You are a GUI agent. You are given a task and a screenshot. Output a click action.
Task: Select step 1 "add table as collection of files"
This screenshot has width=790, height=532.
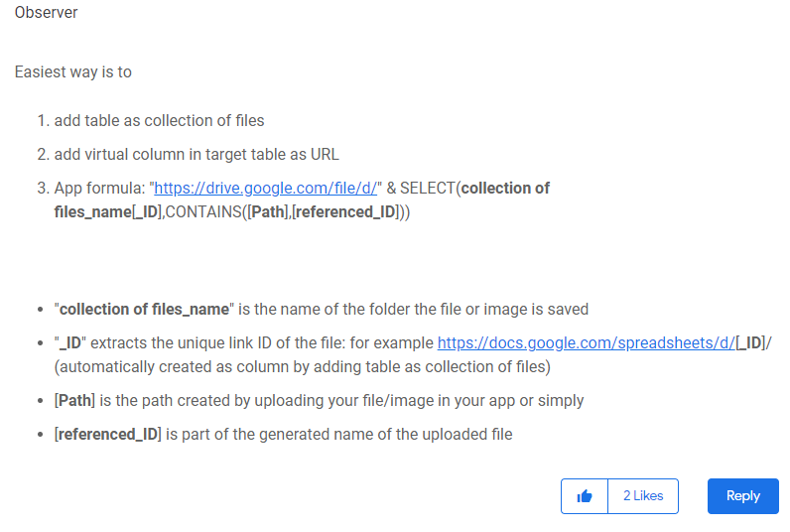pos(159,121)
